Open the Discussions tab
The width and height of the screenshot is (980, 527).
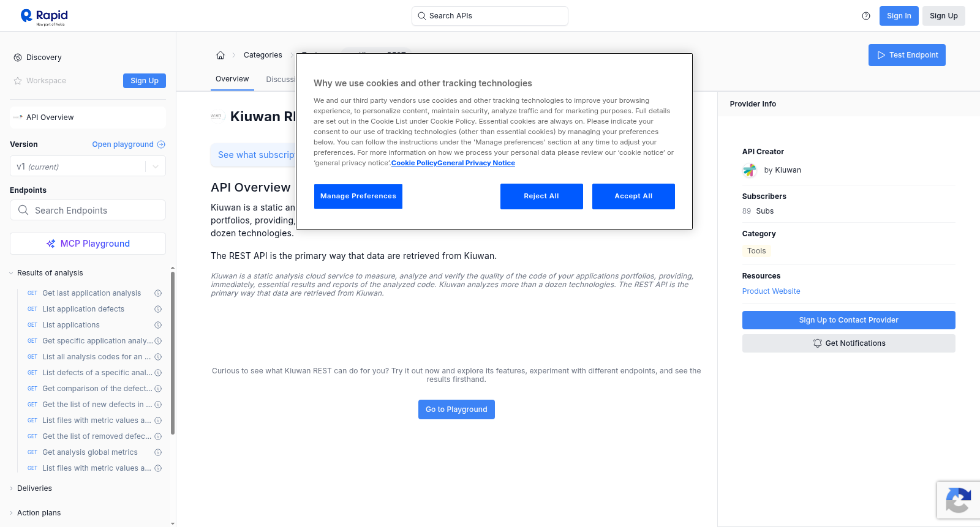coord(281,80)
